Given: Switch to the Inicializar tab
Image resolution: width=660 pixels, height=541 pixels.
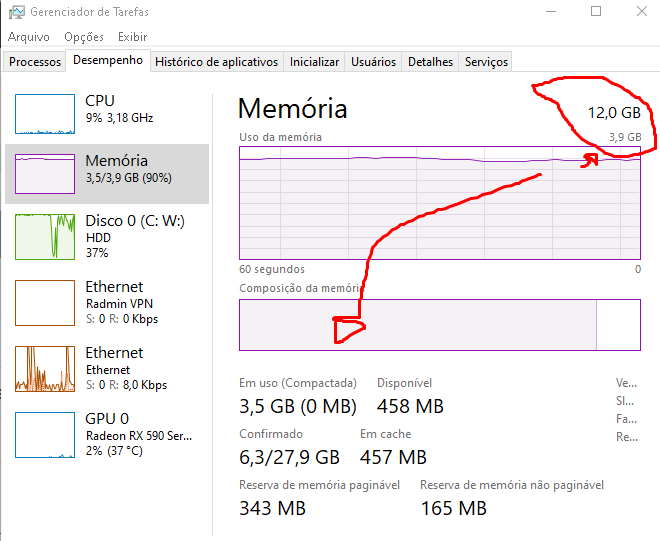Looking at the screenshot, I should [314, 62].
